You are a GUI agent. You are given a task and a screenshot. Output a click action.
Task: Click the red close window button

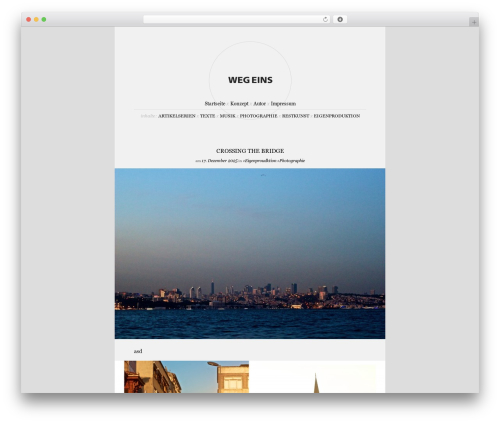click(x=29, y=20)
